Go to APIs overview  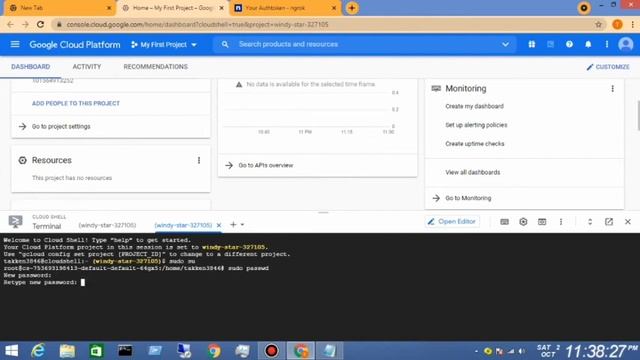pyautogui.click(x=266, y=165)
